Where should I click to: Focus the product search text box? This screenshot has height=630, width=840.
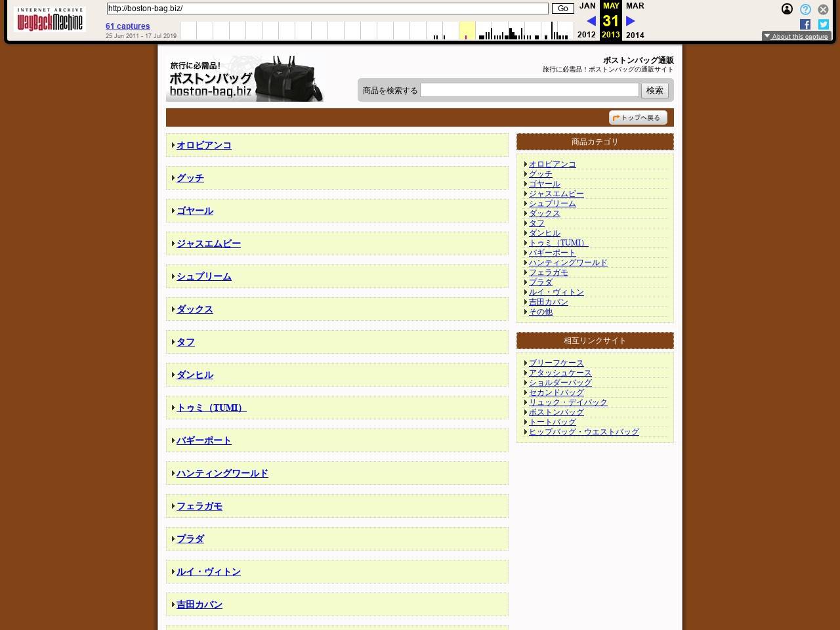529,91
